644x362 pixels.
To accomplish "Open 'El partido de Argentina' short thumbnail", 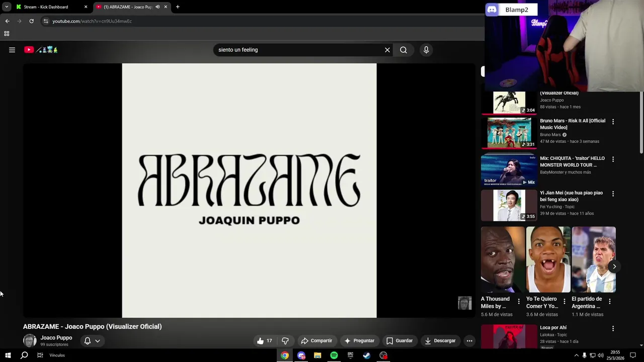I will [x=594, y=259].
